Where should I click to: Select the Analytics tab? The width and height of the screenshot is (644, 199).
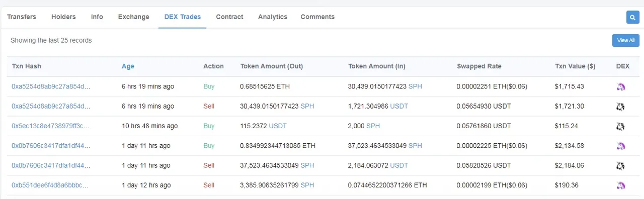273,17
